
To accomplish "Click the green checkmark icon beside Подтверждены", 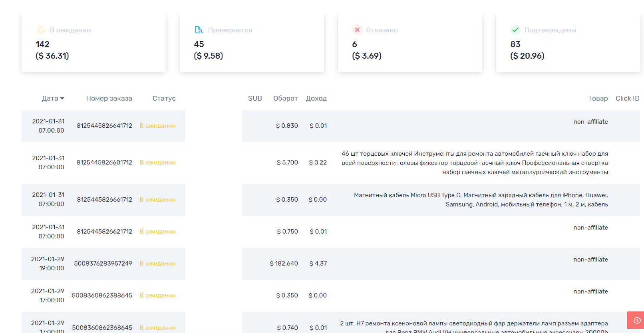I will point(515,30).
